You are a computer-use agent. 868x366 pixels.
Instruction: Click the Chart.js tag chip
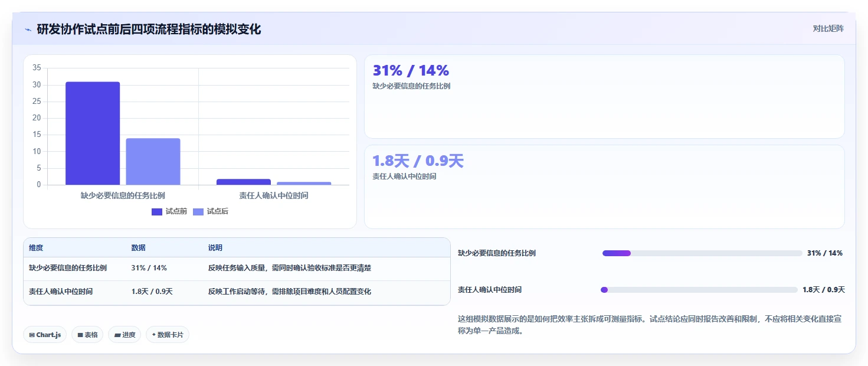(x=45, y=335)
